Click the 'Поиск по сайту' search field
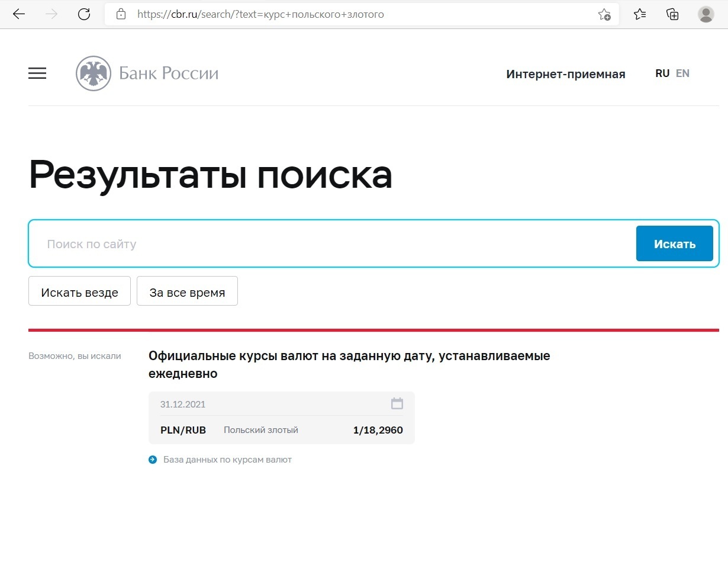Viewport: 728px width, 571px height. (331, 244)
